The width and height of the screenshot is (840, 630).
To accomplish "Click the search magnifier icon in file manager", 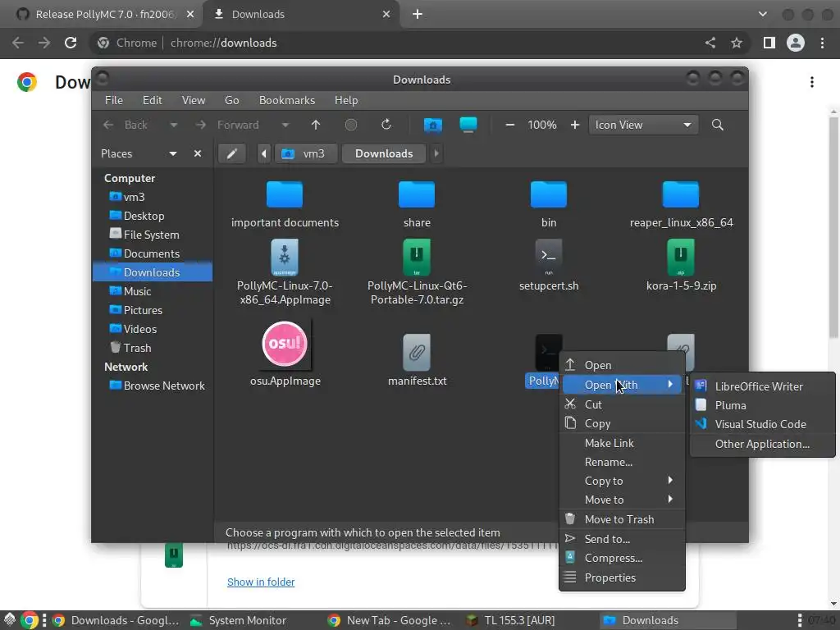I will [717, 125].
